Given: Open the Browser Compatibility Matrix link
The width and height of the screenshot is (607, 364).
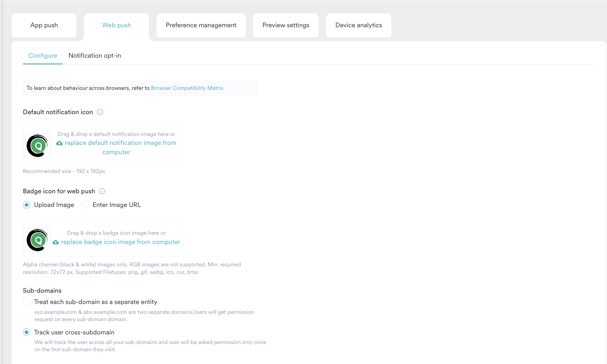Looking at the screenshot, I should click(188, 88).
